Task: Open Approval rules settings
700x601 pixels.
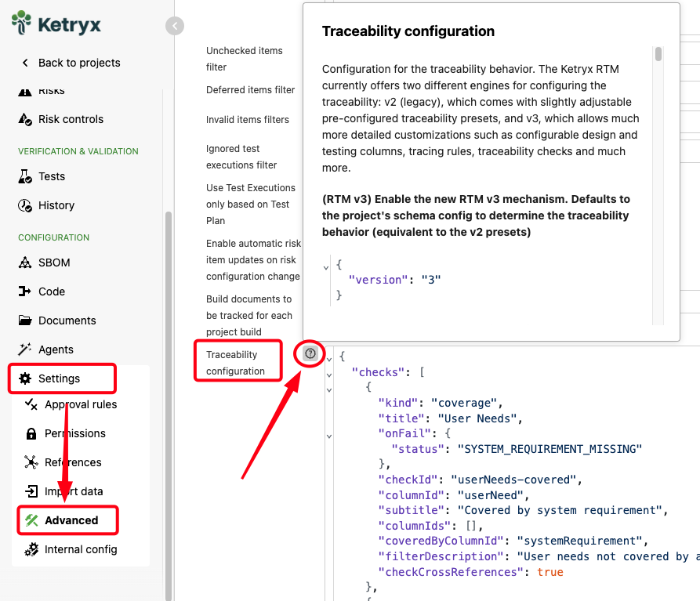Action: coord(81,404)
